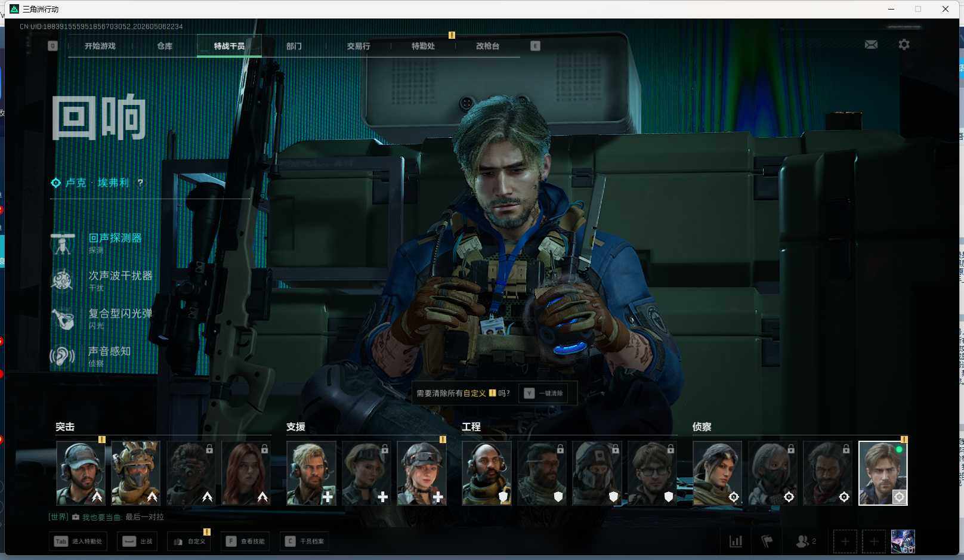Open the 特勤处 tab

pyautogui.click(x=423, y=46)
